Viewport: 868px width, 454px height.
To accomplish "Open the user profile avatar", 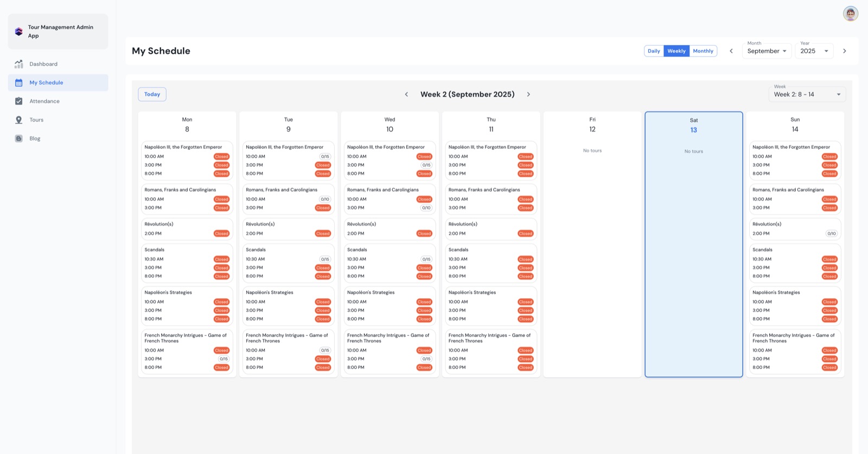I will 850,14.
